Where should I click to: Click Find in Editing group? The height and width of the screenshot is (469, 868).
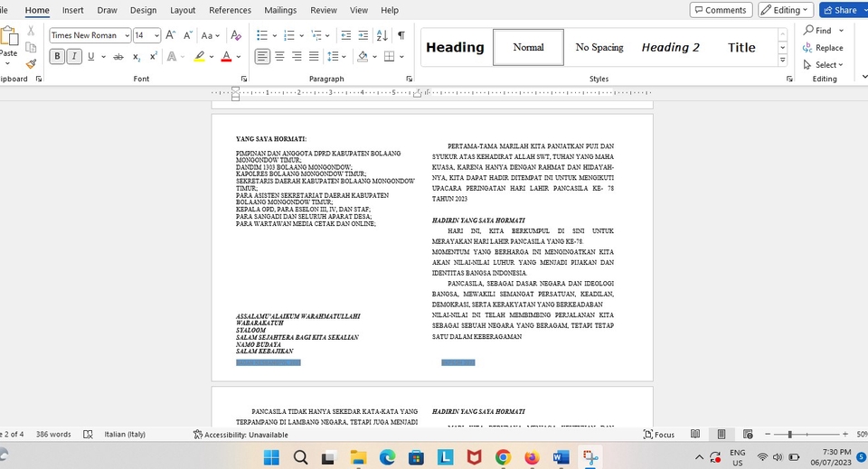[819, 31]
